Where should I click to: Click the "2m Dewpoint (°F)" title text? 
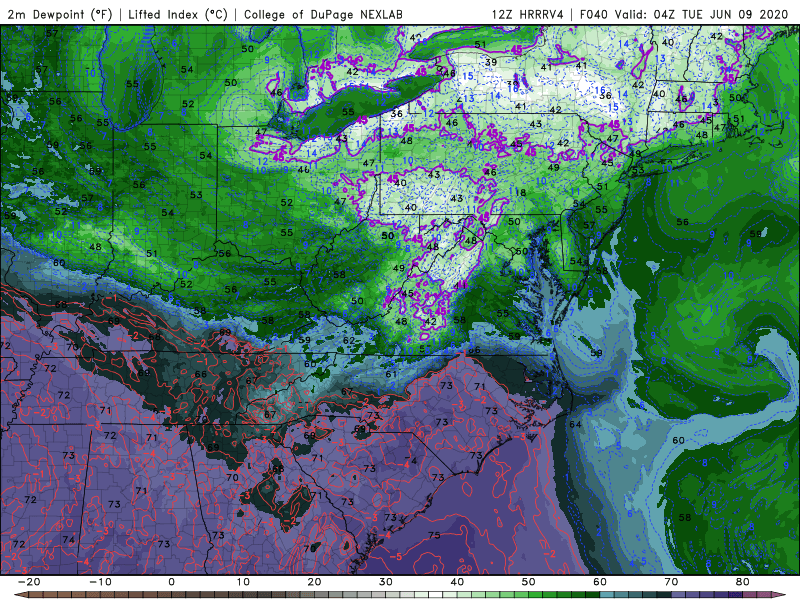[59, 14]
